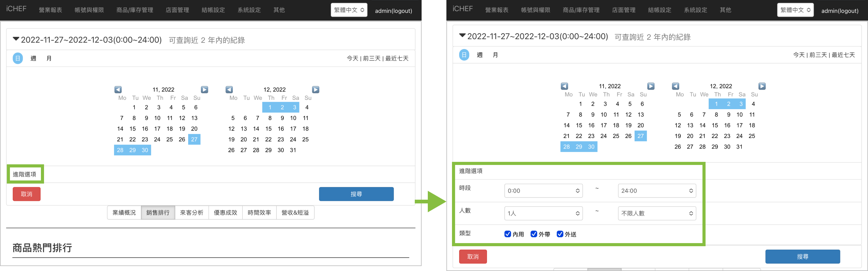Click previous-month arrow beside 11, 2022 in right screenshot
The width and height of the screenshot is (868, 271).
565,86
